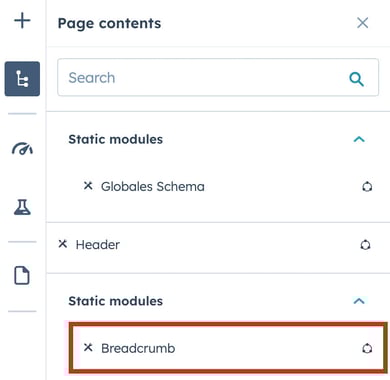
Task: Click the first Static modules heading
Action: [x=116, y=139]
